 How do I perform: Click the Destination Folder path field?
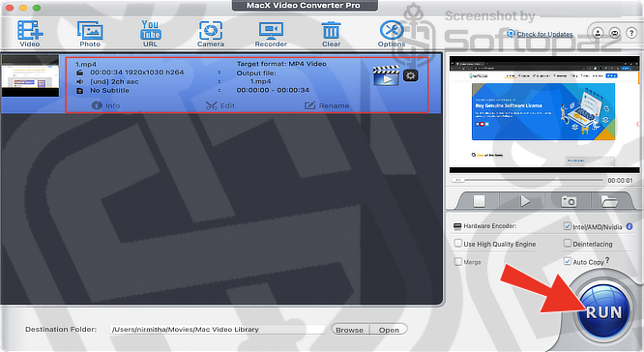218,330
